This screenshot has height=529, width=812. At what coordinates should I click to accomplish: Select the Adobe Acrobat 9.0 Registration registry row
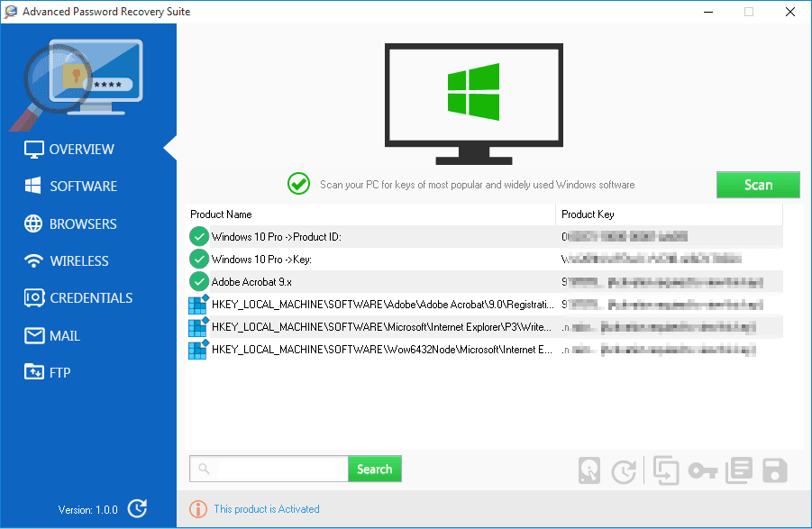pos(484,305)
